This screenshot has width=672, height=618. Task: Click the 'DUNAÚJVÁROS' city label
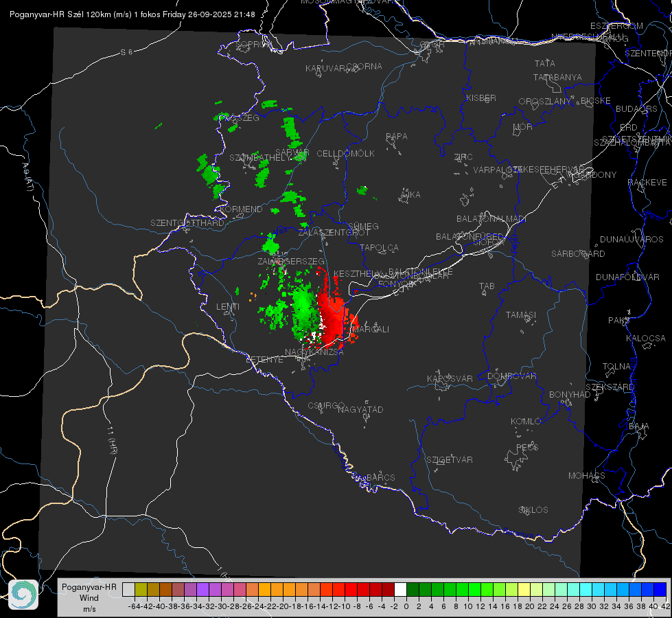632,240
